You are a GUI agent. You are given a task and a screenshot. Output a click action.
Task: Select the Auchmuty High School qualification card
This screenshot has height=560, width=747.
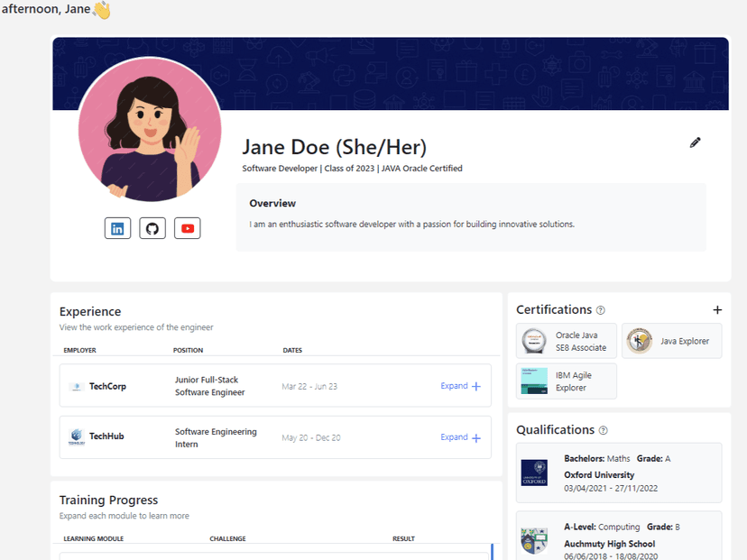[x=618, y=536]
